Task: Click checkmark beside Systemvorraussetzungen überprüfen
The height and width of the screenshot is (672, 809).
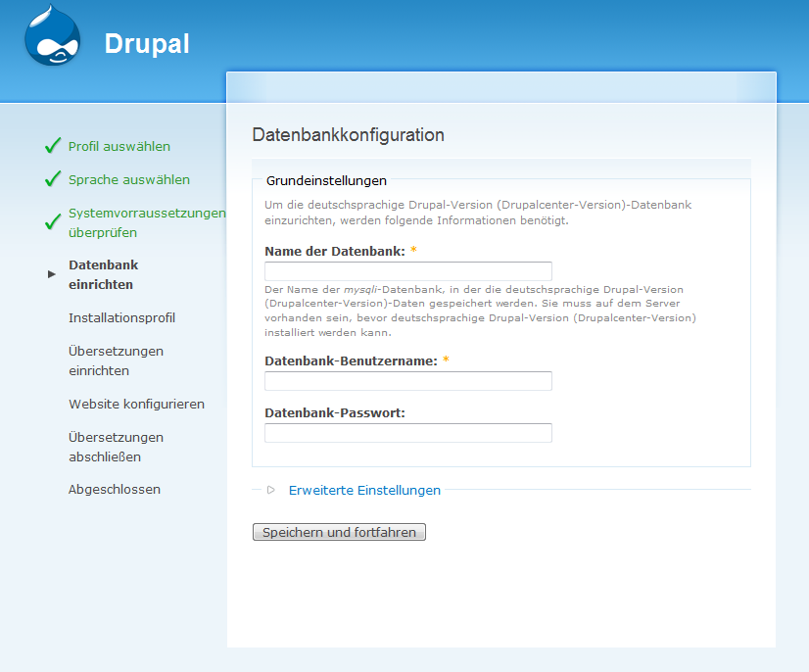Action: 53,222
